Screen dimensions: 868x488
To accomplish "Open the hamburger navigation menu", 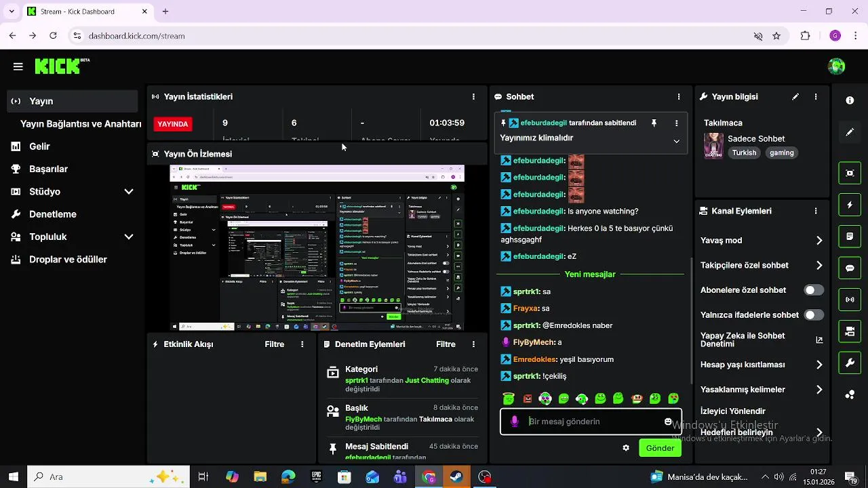I will [18, 66].
